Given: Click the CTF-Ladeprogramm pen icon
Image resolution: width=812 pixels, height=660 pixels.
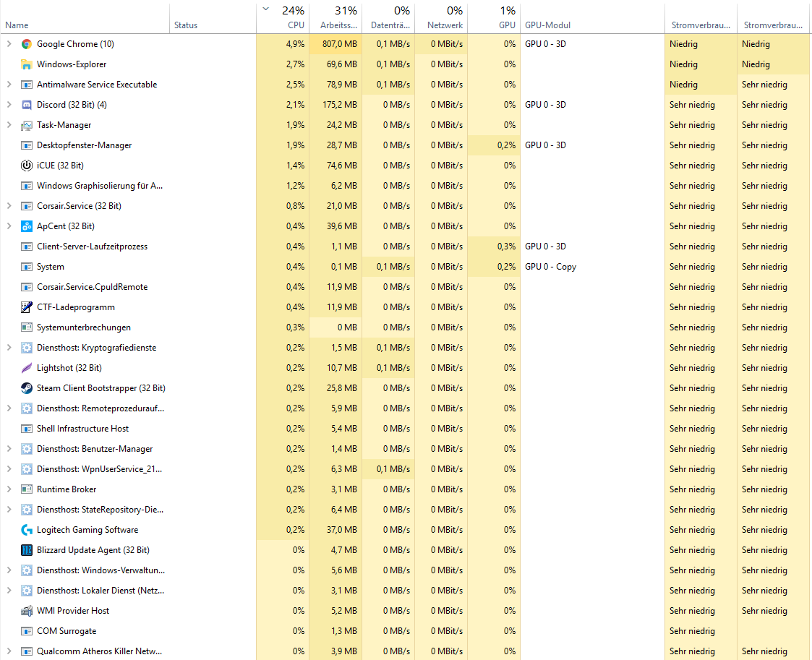Looking at the screenshot, I should coord(27,307).
